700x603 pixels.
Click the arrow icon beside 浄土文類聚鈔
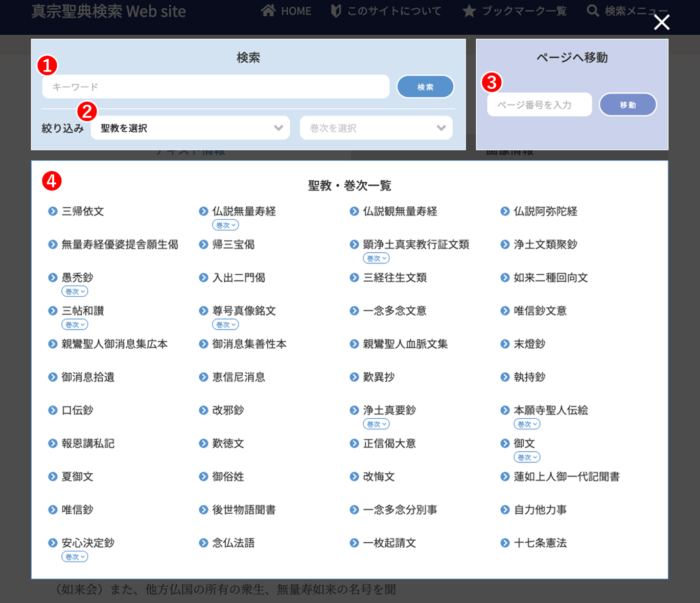[505, 245]
